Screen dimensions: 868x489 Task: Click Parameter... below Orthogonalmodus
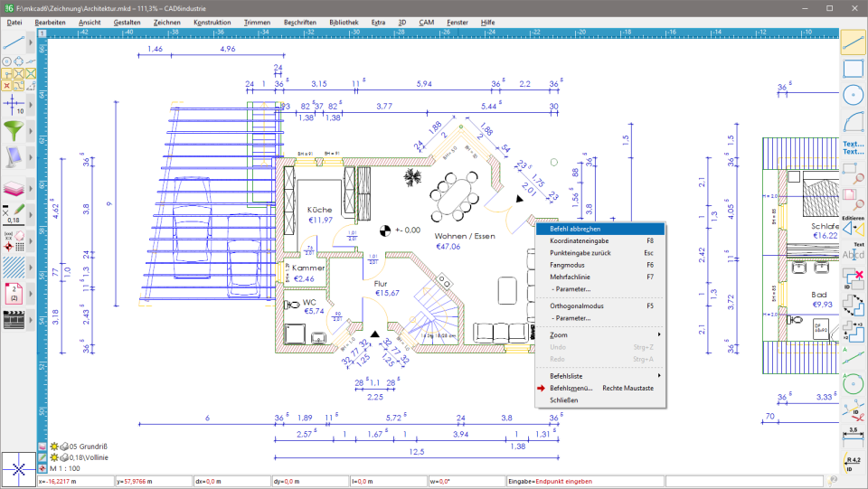[x=600, y=318]
